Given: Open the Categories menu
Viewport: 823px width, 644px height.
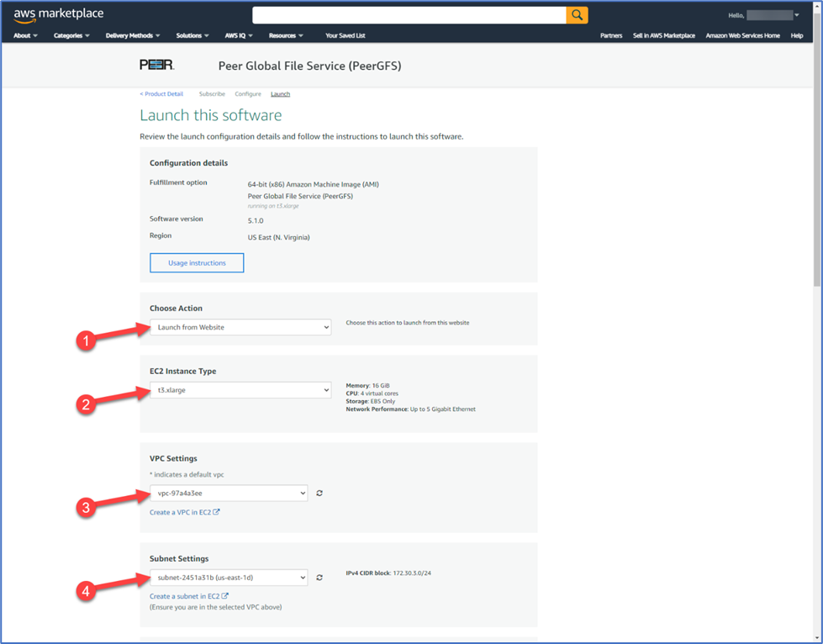Looking at the screenshot, I should point(71,35).
